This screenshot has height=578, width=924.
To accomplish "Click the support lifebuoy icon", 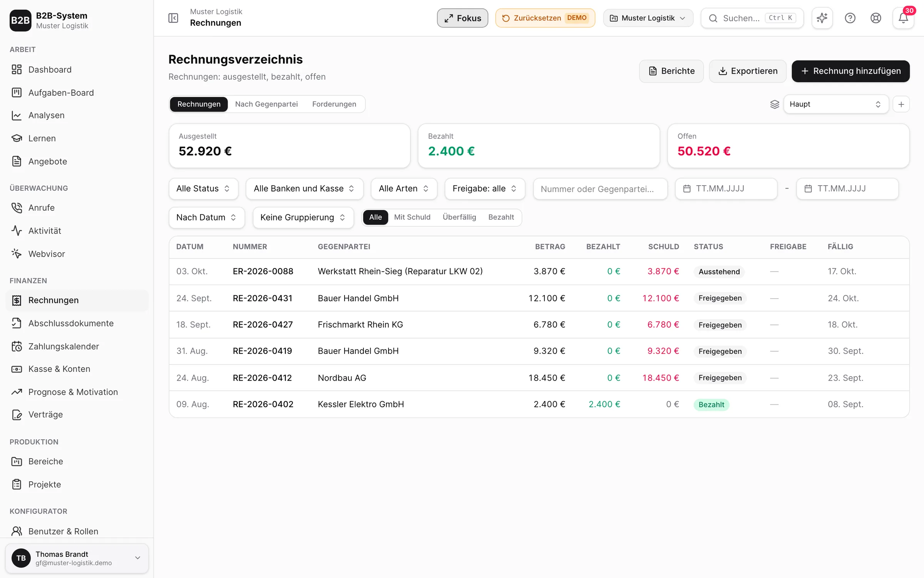I will [x=876, y=18].
